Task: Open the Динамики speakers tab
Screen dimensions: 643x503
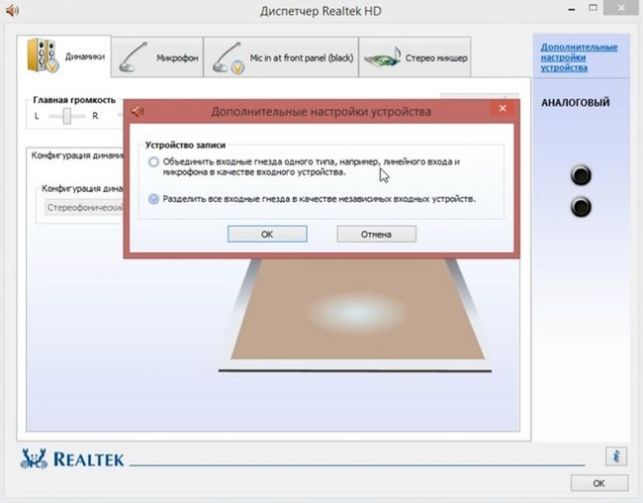Action: (x=64, y=57)
